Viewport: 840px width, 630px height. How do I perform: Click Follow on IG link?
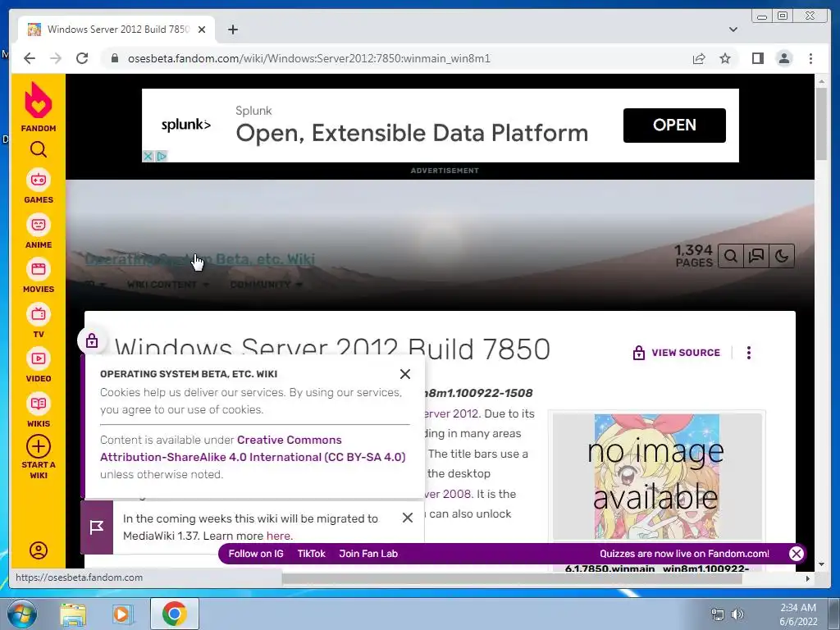coord(256,554)
